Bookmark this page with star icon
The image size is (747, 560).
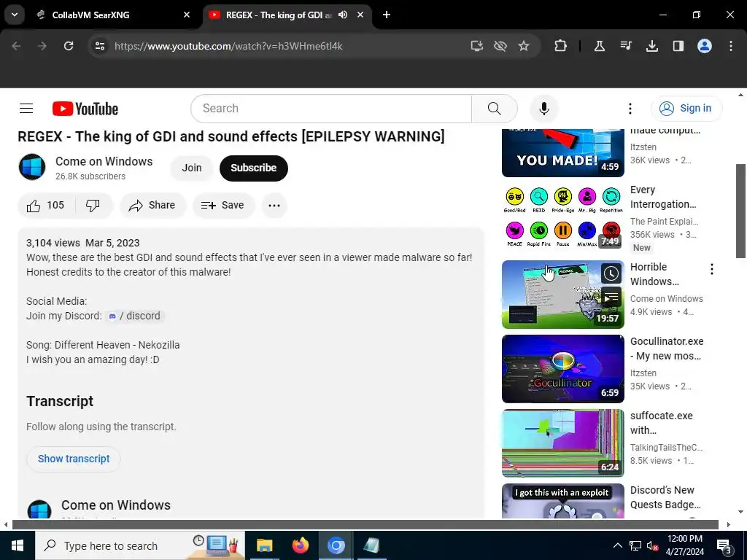[524, 46]
